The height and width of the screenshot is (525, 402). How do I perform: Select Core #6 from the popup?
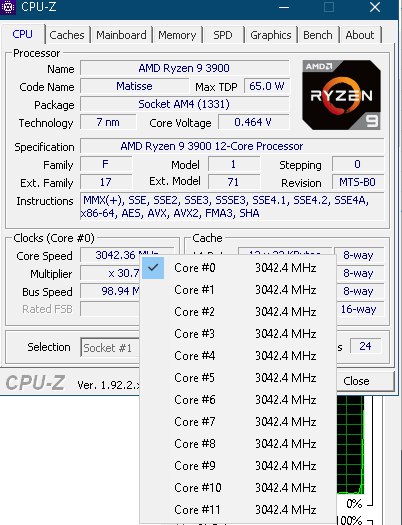pos(238,400)
